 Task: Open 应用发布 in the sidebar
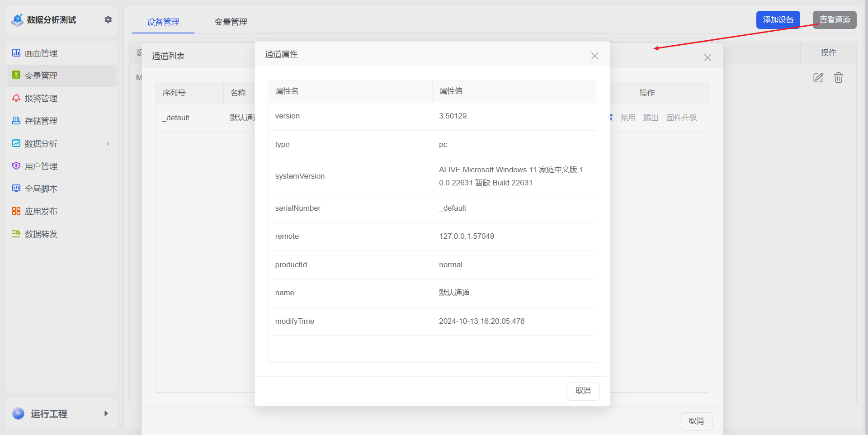41,212
